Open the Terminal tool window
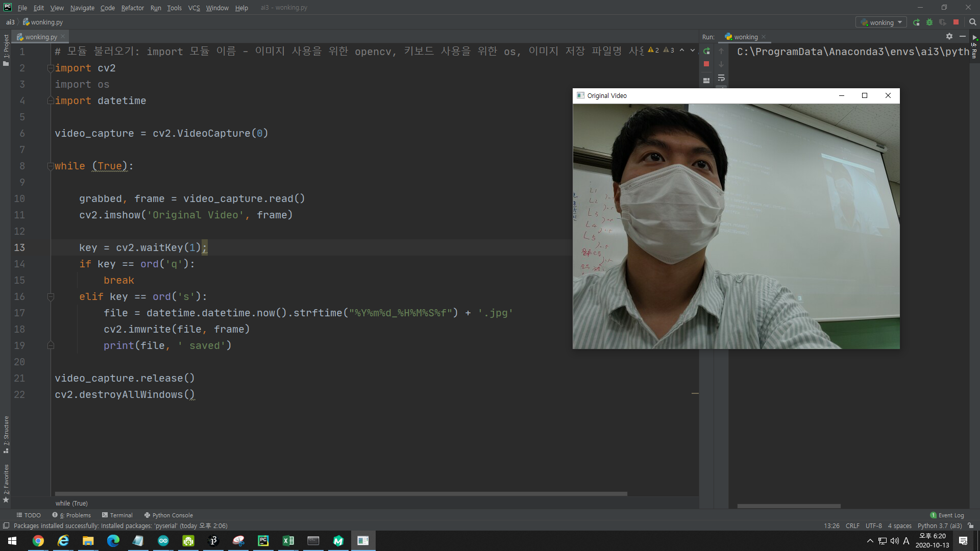 [x=117, y=515]
